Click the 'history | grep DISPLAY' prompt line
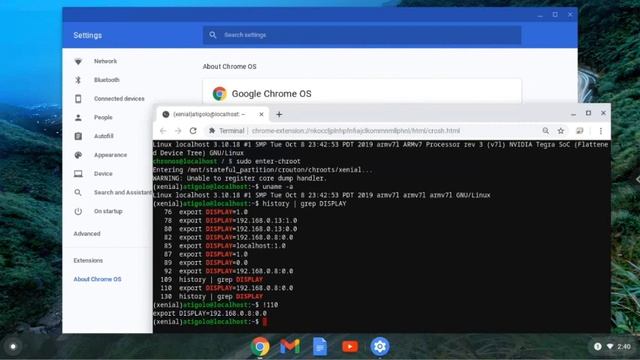The height and width of the screenshot is (360, 640). point(249,204)
